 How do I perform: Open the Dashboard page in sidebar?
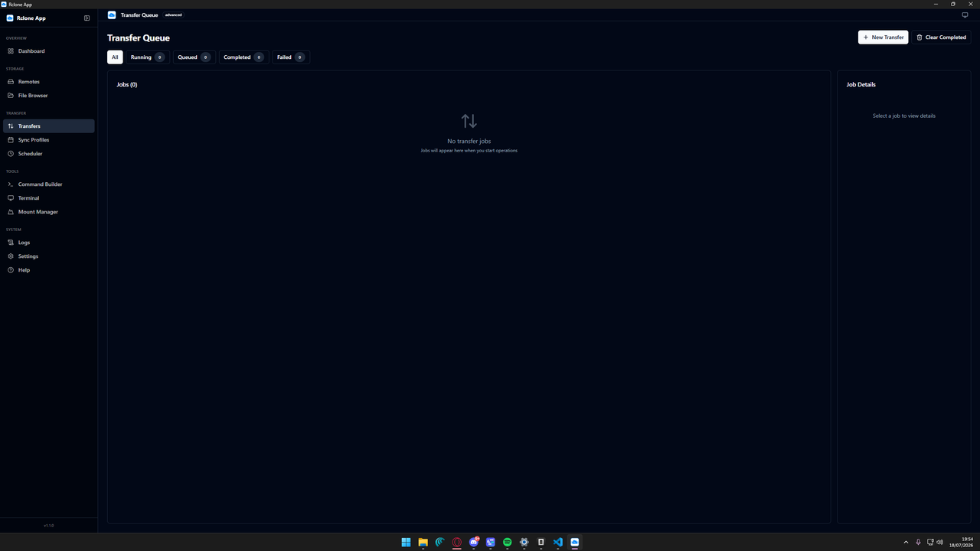coord(48,51)
